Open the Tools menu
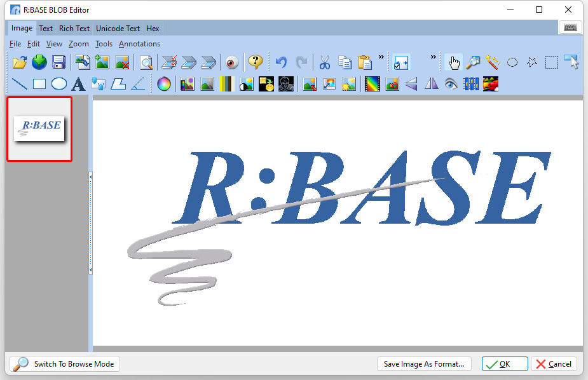This screenshot has width=588, height=380. 104,44
